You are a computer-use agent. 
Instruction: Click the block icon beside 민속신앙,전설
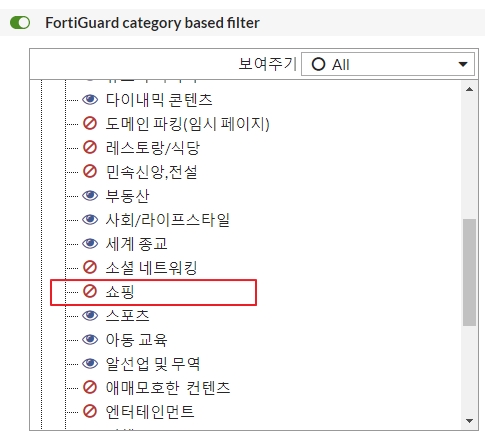[x=90, y=172]
